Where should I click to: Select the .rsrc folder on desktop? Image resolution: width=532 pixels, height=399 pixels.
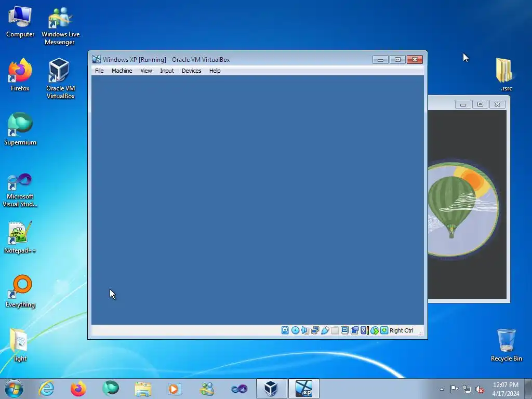pyautogui.click(x=506, y=75)
